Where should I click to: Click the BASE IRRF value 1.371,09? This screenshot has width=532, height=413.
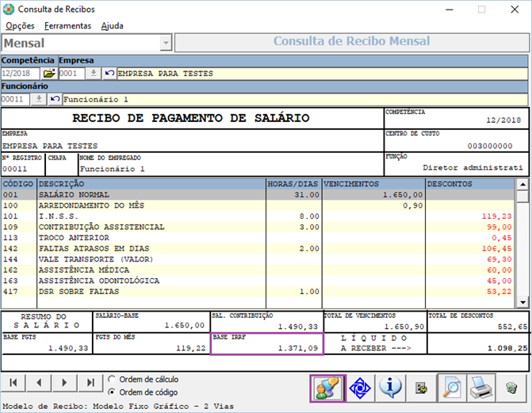pyautogui.click(x=298, y=348)
